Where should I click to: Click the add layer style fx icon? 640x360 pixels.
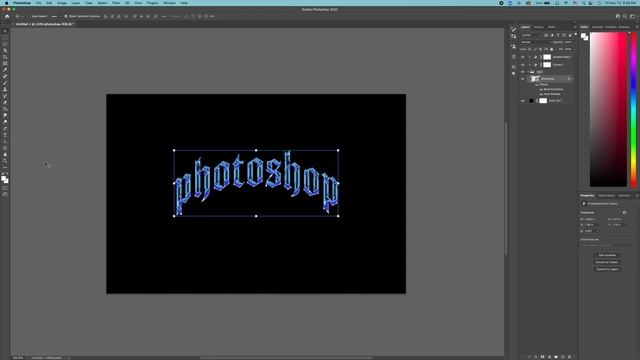coord(536,357)
